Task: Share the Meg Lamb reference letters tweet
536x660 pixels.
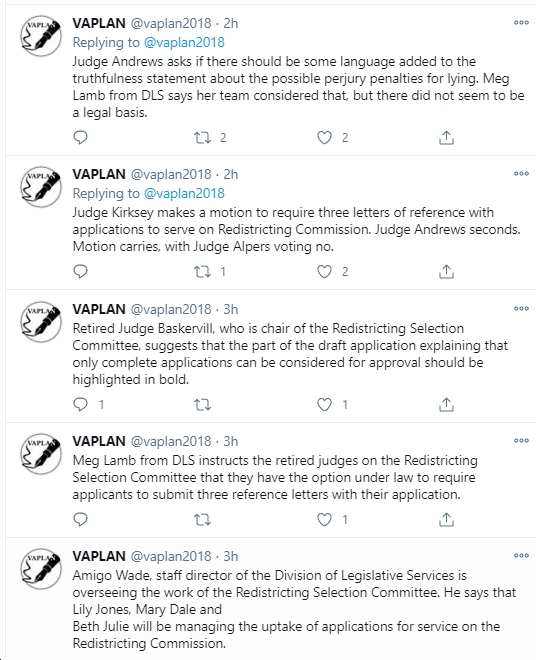Action: click(446, 520)
